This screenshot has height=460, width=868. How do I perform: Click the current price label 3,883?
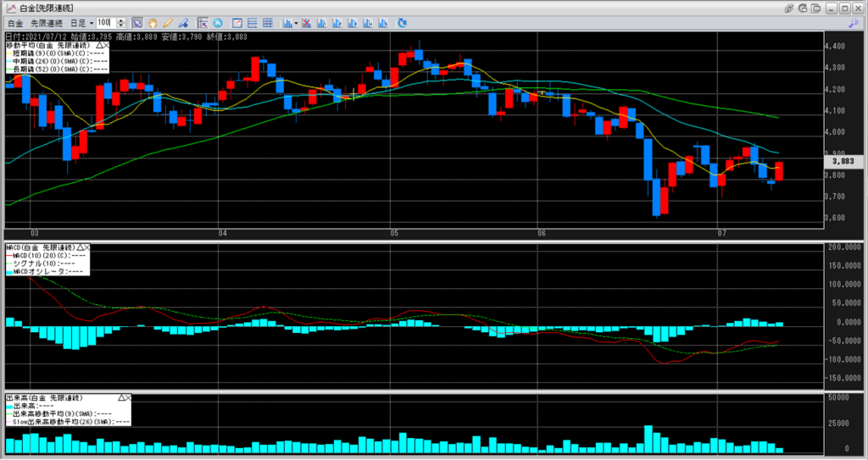click(x=843, y=161)
